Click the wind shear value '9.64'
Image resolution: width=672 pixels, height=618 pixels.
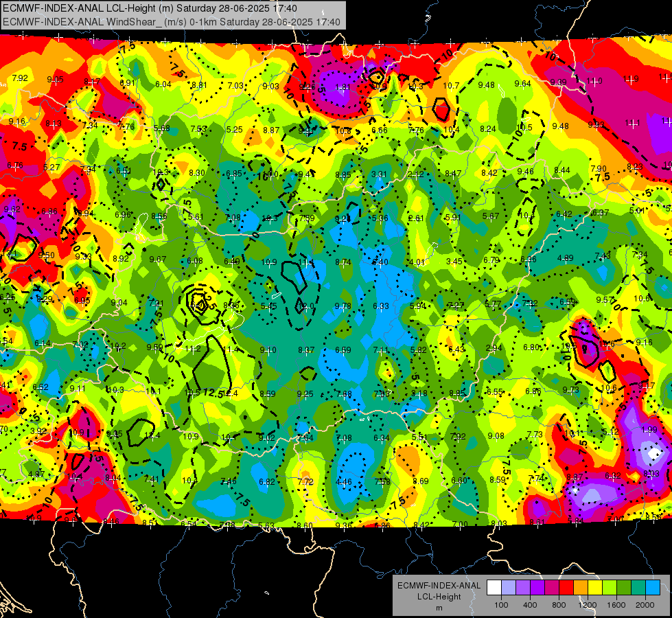[x=523, y=84]
